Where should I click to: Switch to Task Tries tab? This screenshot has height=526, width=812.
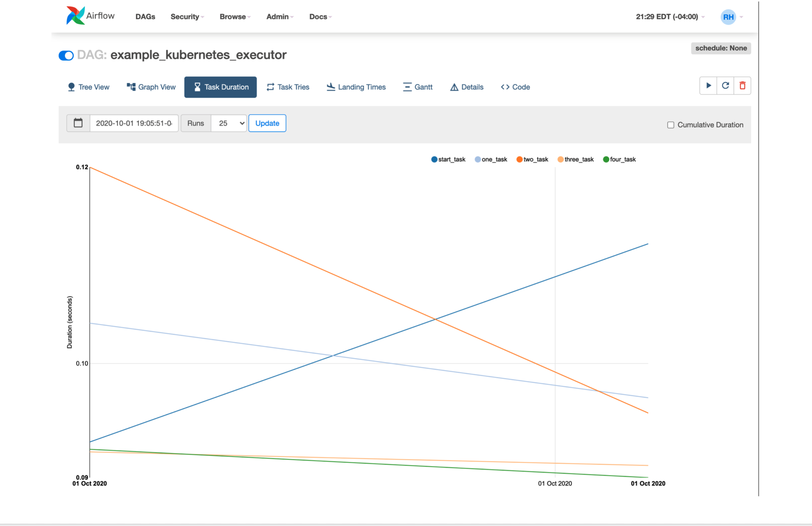point(288,87)
